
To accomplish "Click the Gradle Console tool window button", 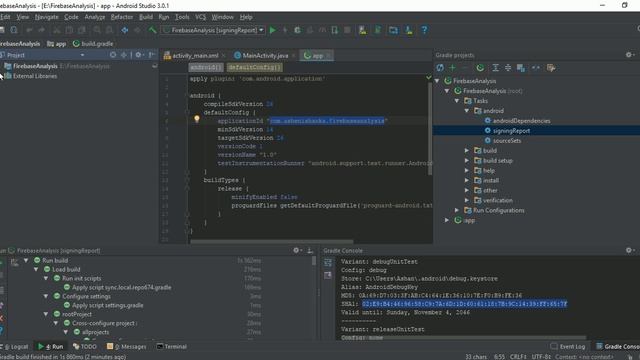I will [x=618, y=347].
